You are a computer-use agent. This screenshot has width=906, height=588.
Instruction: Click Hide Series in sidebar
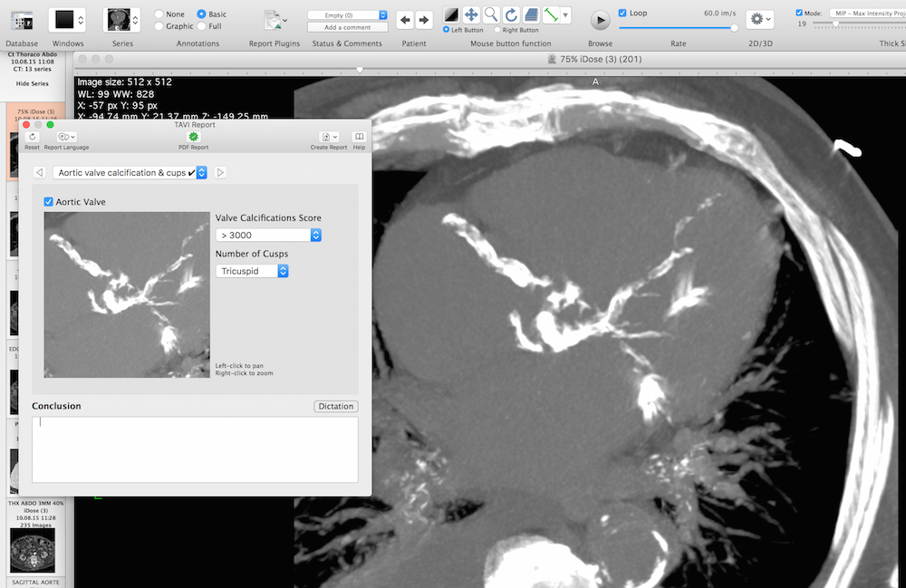click(33, 83)
